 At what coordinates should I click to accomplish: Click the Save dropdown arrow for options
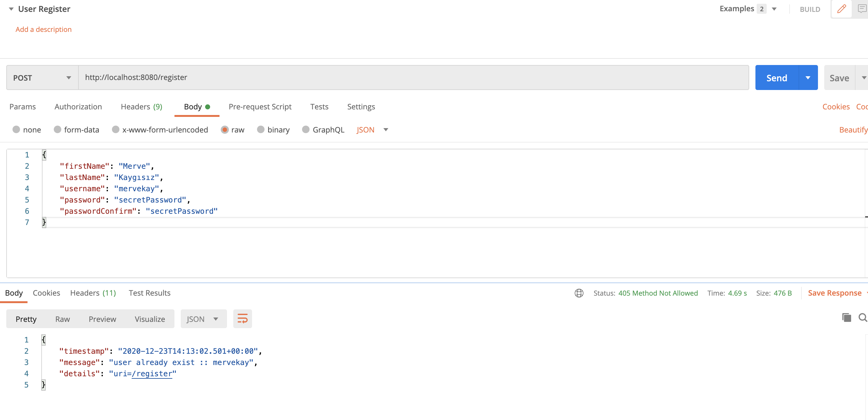[862, 77]
